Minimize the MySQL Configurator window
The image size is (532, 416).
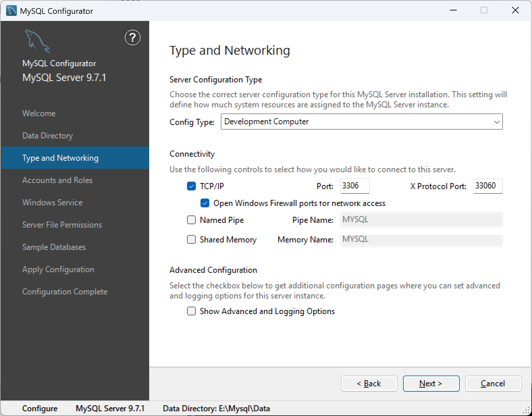453,10
